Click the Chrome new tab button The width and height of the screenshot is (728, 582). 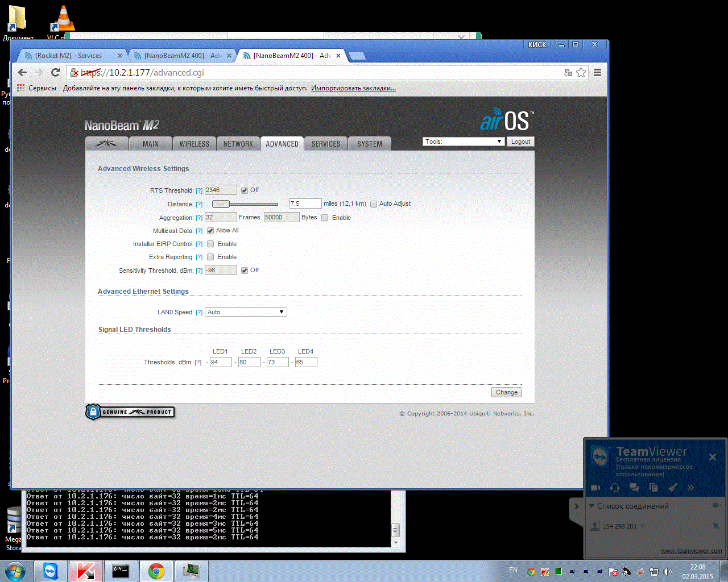pyautogui.click(x=357, y=56)
